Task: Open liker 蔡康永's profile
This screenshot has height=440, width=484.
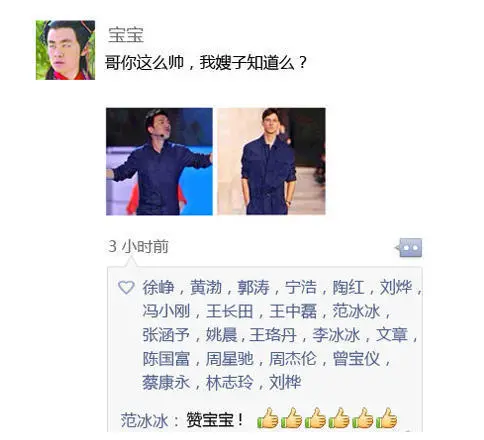Action: (x=166, y=383)
